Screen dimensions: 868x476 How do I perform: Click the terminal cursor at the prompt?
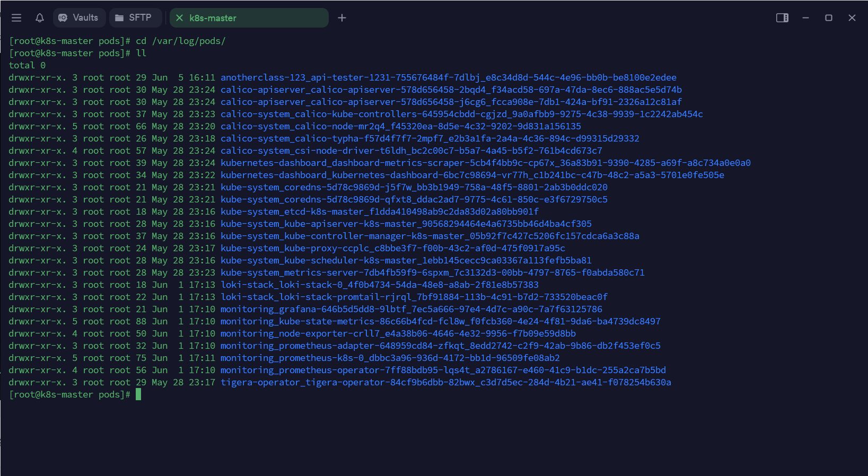click(138, 394)
